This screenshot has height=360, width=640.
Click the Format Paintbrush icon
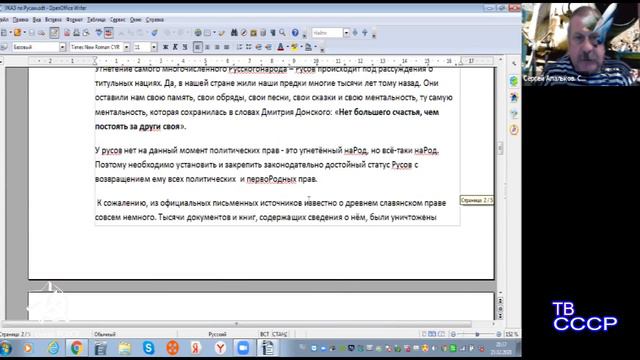(x=154, y=33)
